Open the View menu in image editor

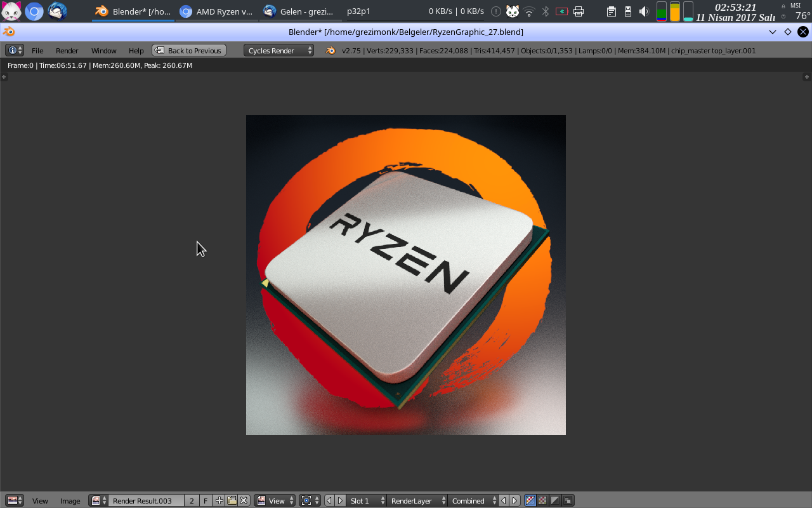(40, 501)
